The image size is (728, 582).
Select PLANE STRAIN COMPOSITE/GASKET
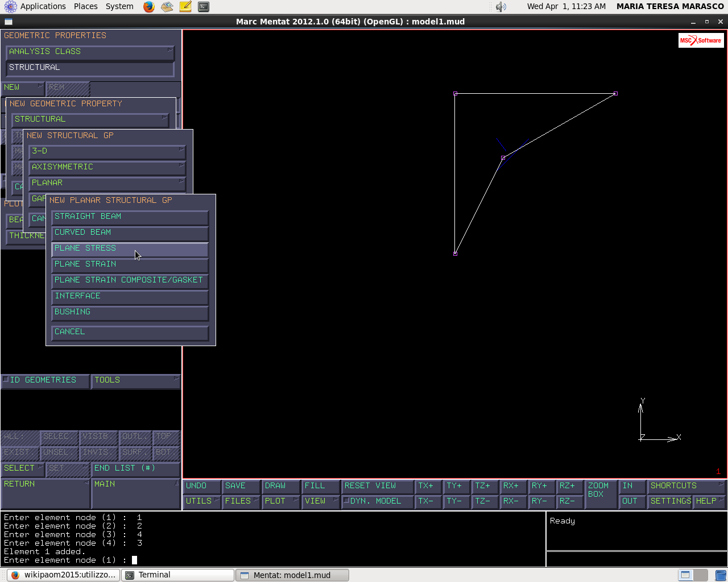130,281
